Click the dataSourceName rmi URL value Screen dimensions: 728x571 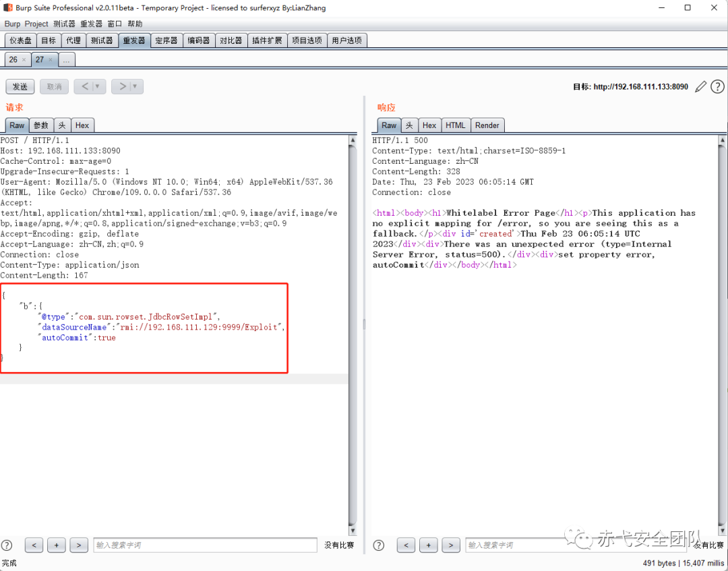pos(199,327)
